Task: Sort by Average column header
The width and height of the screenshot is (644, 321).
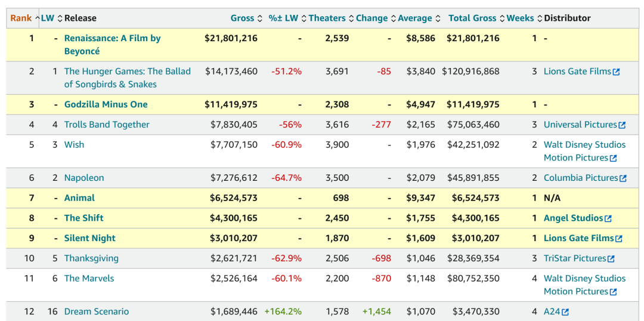Action: [416, 18]
